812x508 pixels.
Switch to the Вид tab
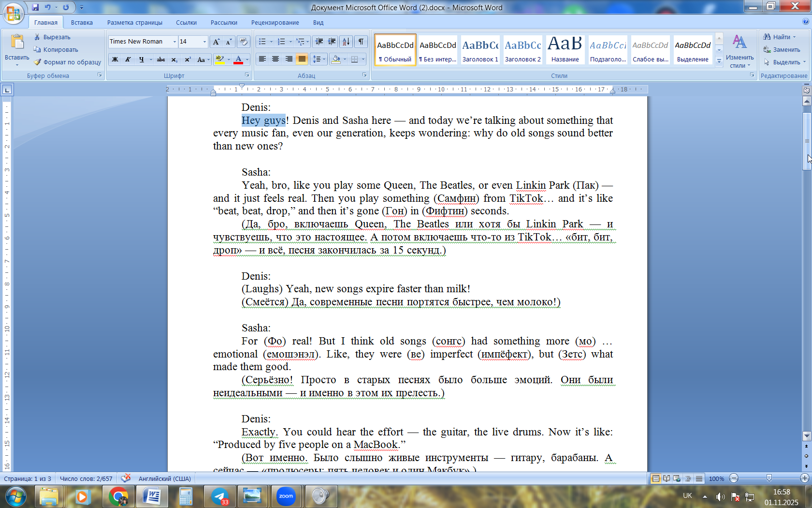(318, 22)
